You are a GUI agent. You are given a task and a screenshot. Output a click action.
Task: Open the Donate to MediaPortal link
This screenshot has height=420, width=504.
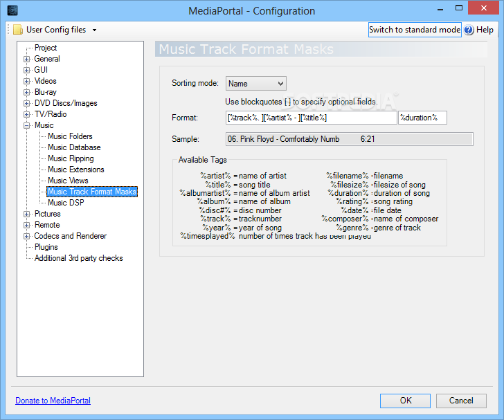tap(53, 401)
